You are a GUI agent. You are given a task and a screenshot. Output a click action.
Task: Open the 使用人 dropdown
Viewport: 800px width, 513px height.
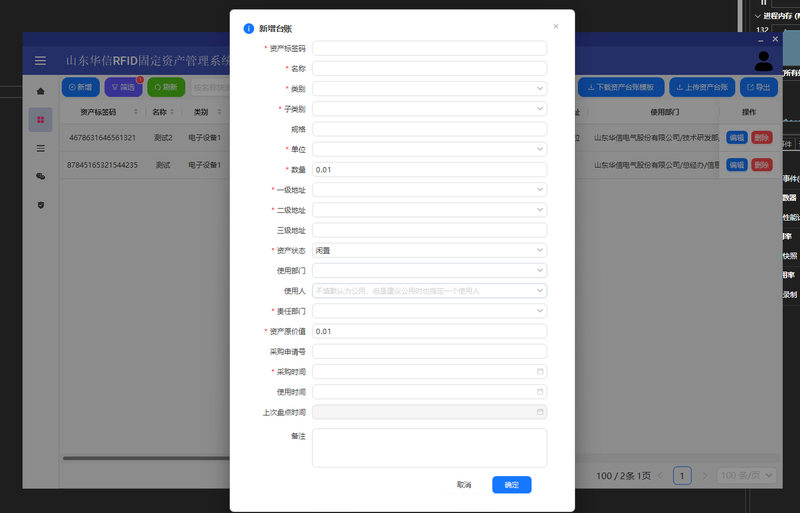click(x=430, y=291)
